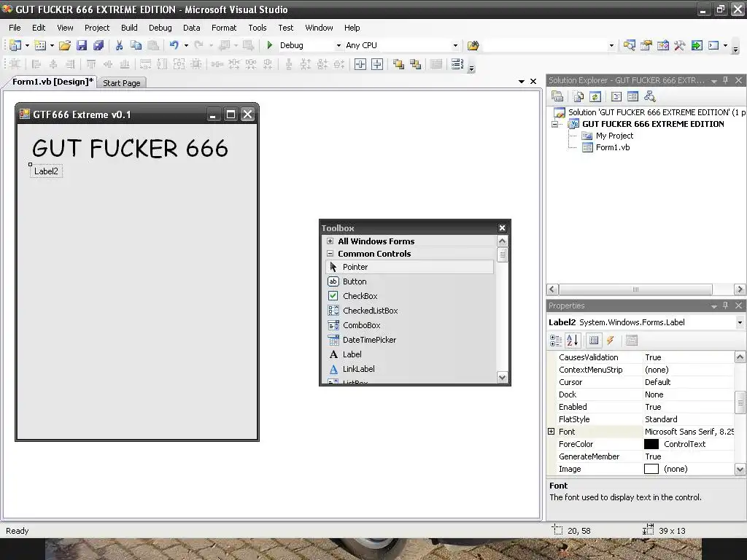
Task: Click the Bring to Front layout icon
Action: point(399,64)
